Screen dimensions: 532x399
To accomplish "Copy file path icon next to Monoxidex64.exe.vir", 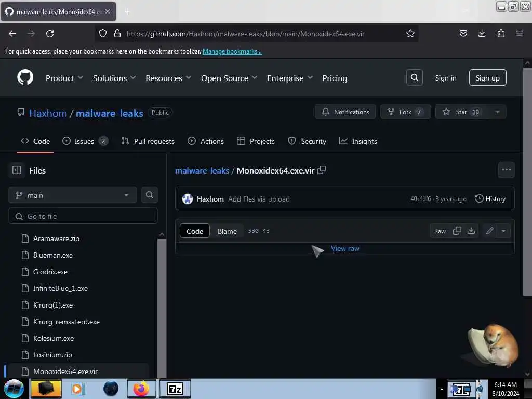I will (x=322, y=170).
